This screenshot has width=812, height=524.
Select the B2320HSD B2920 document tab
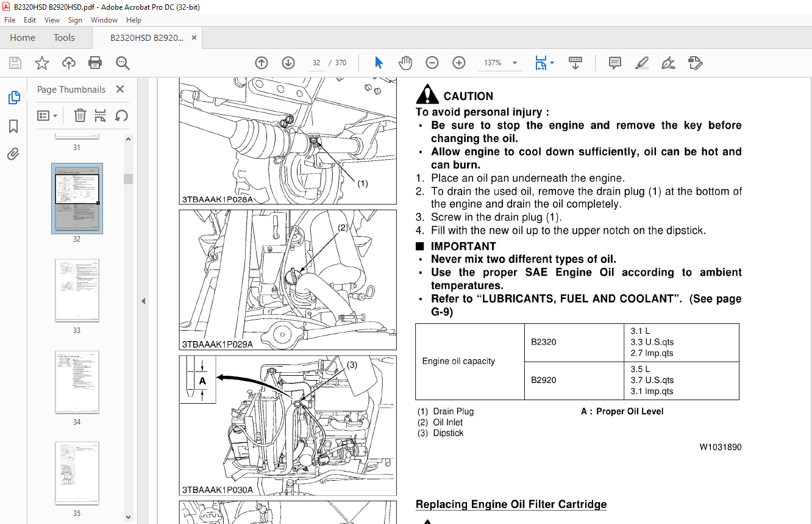[146, 38]
